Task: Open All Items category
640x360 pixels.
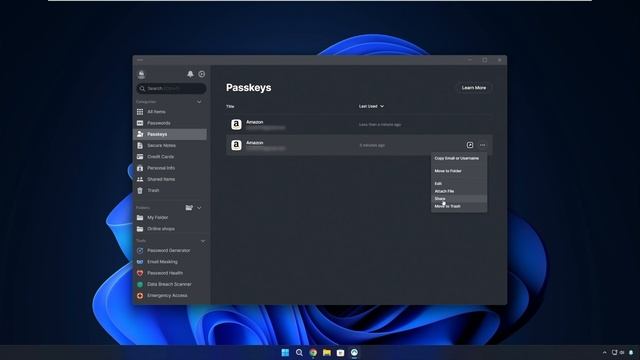Action: tap(170, 112)
